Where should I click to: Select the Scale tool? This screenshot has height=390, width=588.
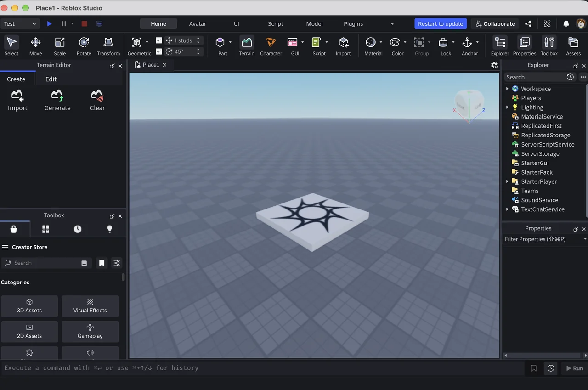(60, 46)
